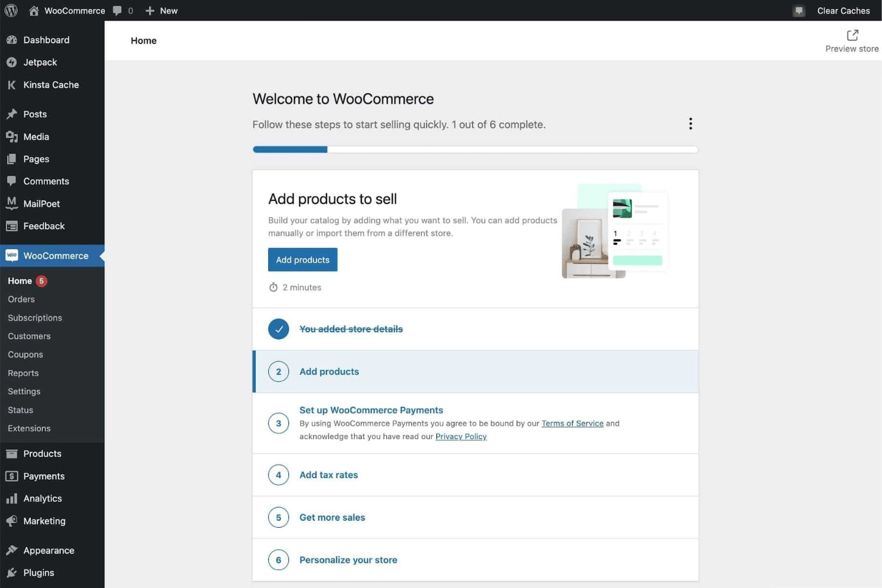Click the Marketing megaphone icon
This screenshot has width=882, height=588.
point(11,521)
